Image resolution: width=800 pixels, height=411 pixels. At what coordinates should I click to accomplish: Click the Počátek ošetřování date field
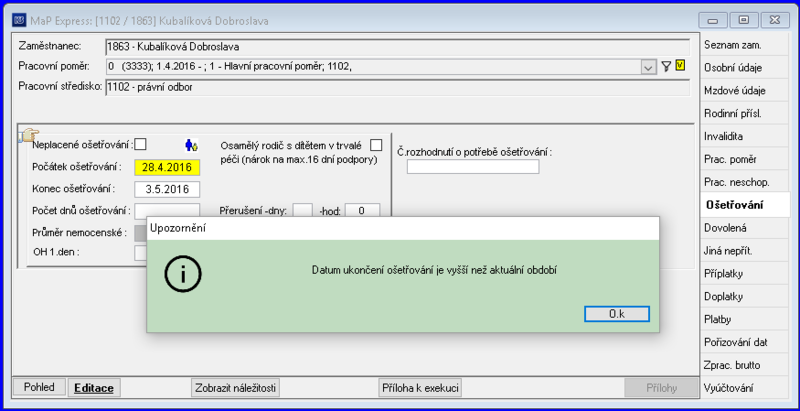167,167
